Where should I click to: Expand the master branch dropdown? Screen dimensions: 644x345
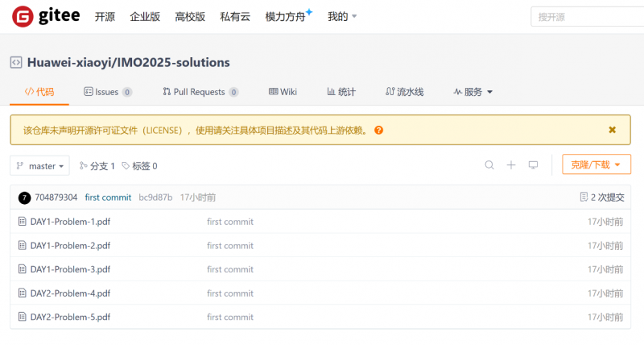39,166
